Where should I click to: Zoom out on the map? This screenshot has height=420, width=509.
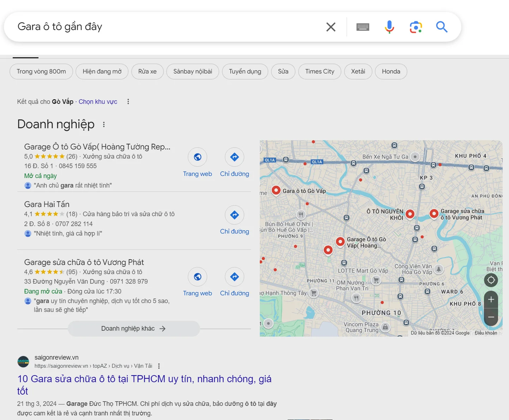pos(491,317)
